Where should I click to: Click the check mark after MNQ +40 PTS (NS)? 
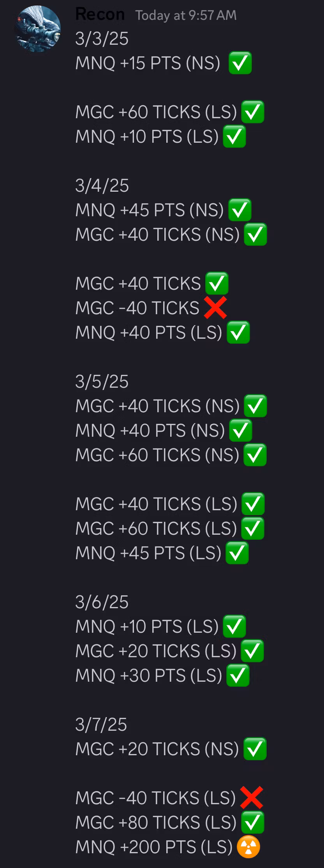point(241,430)
